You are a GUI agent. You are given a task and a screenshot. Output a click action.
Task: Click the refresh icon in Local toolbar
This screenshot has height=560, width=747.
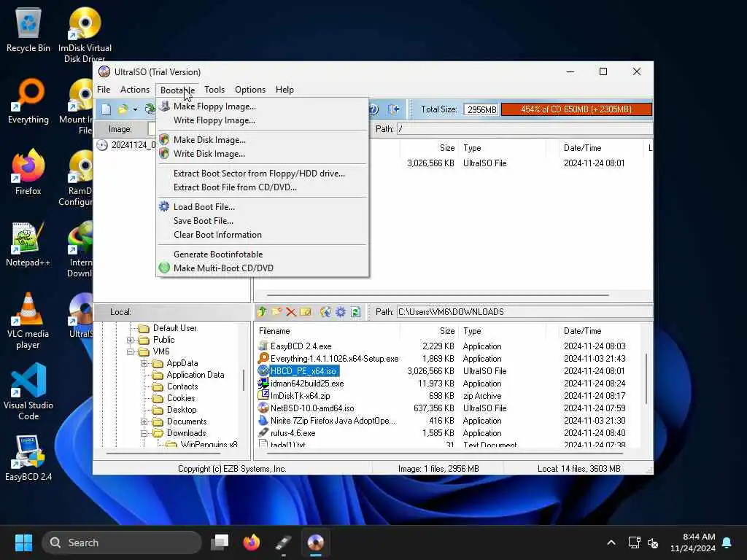355,312
